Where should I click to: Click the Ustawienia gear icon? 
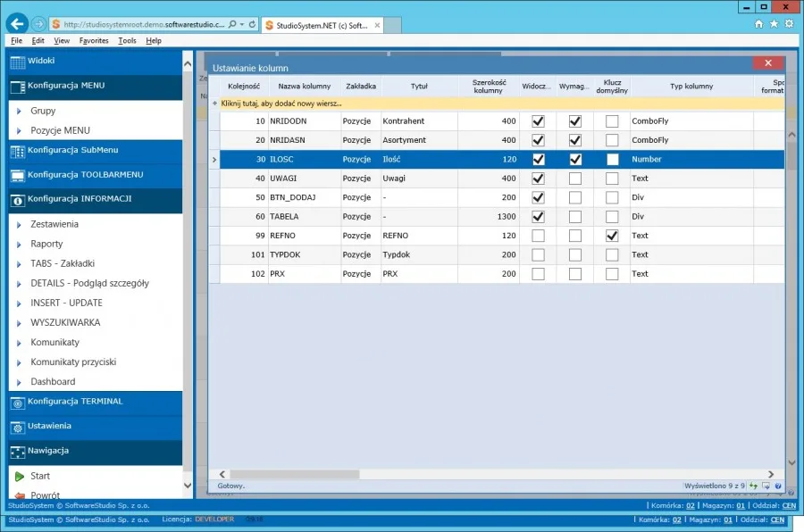(18, 428)
